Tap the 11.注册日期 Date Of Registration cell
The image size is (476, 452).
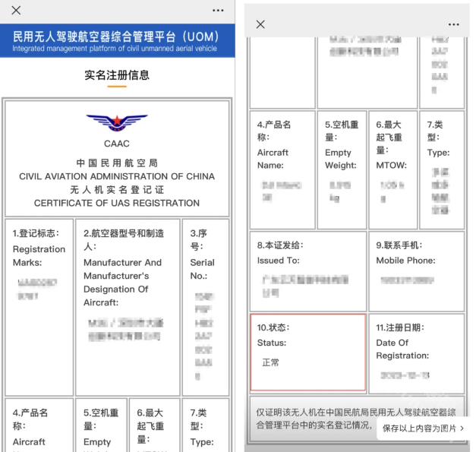click(417, 352)
